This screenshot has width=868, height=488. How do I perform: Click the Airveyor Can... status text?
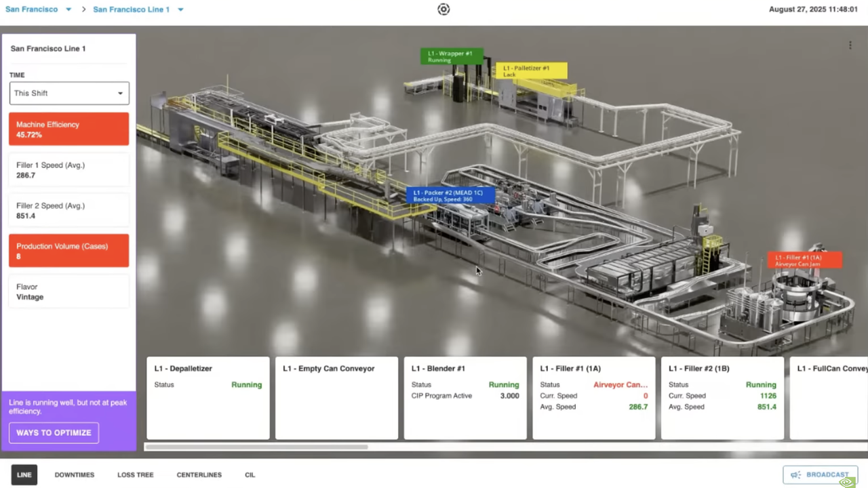click(x=620, y=385)
